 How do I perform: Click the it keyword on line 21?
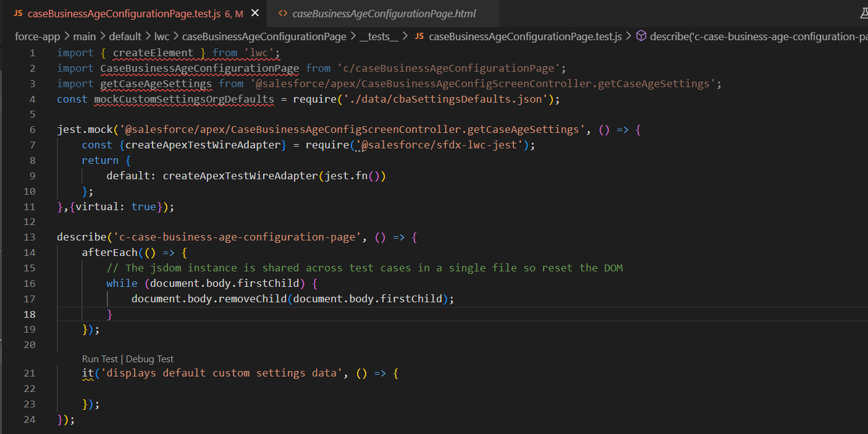88,373
